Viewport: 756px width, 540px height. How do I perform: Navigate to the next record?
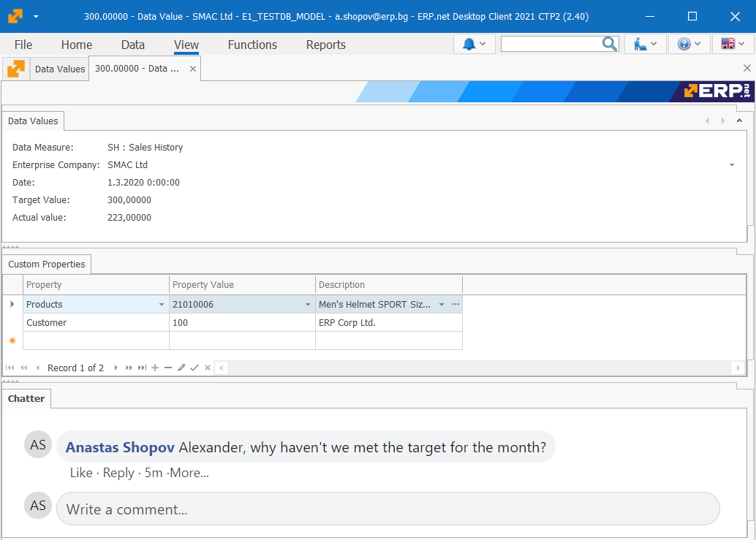coord(115,368)
